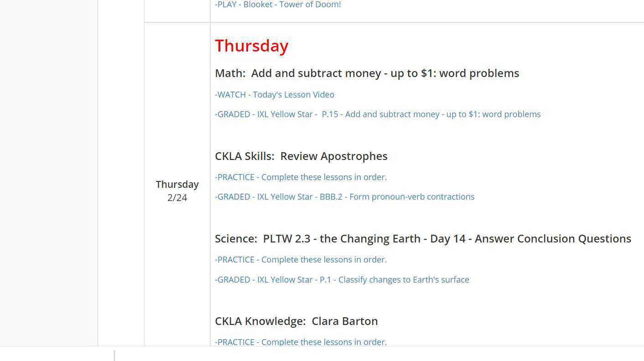644x361 pixels.
Task: Open the PRACTICE link under CKLA Knowledge
Action: [x=301, y=342]
